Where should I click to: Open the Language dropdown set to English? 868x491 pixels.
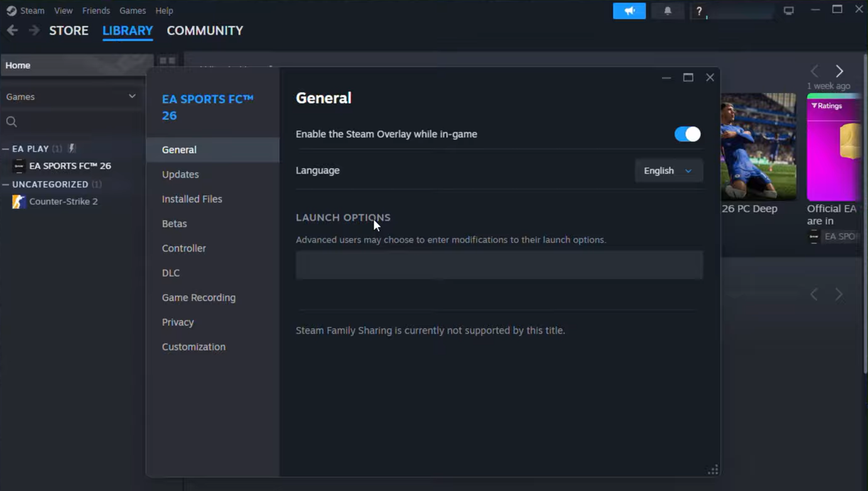pyautogui.click(x=668, y=170)
